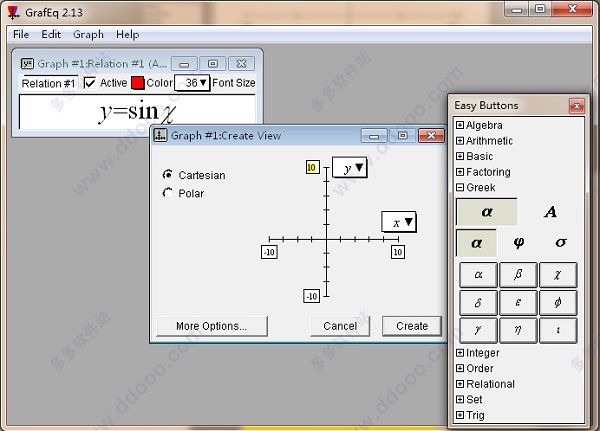Expand the Integer category

click(x=460, y=353)
